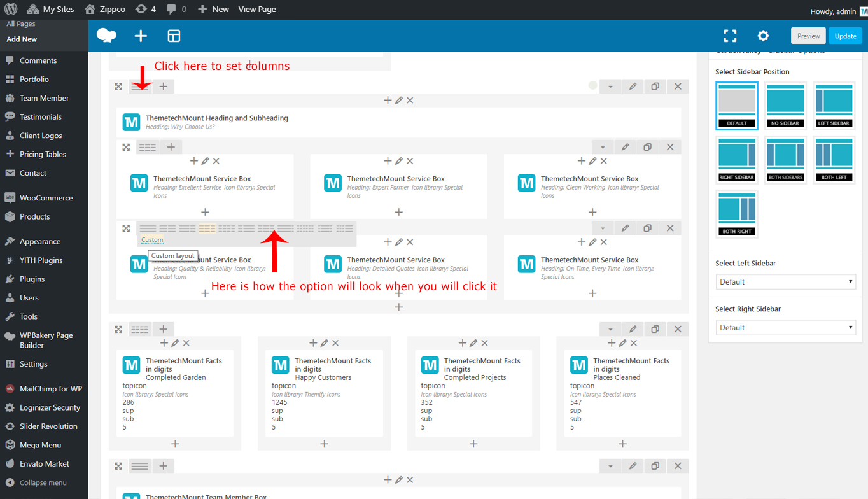Open the Team Member row column layout icon

(x=139, y=467)
